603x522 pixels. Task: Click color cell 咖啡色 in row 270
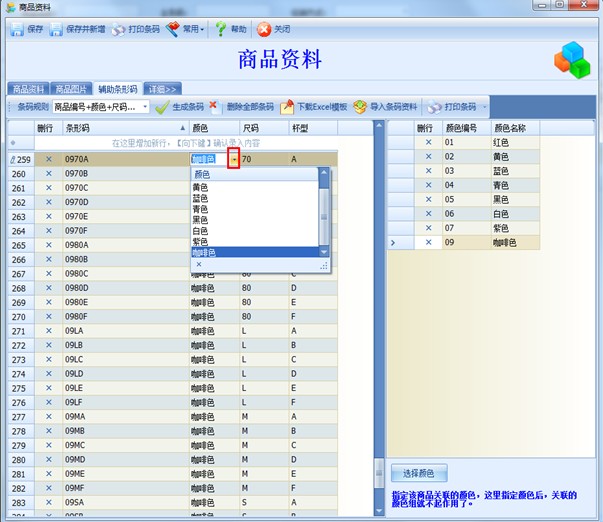click(214, 317)
